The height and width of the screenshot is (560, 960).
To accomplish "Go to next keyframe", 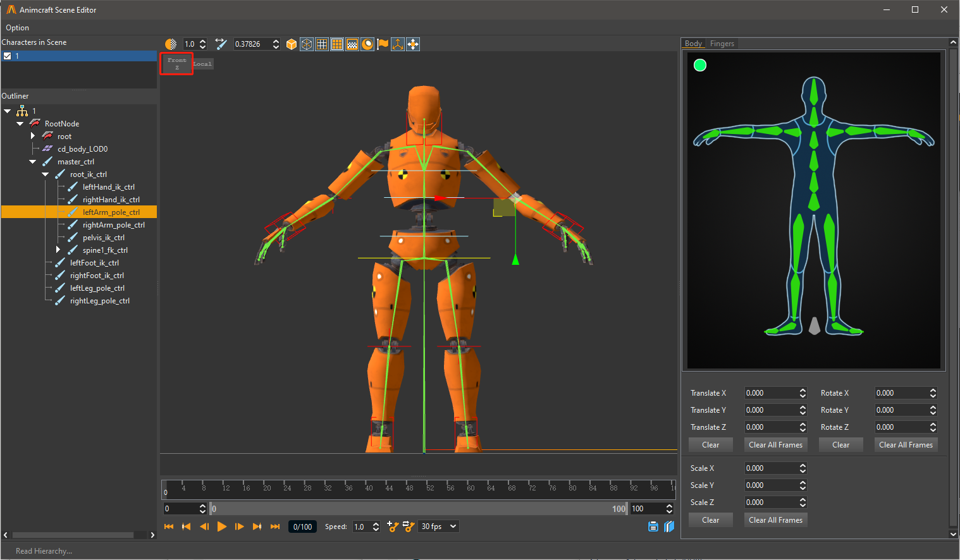I will [x=257, y=527].
